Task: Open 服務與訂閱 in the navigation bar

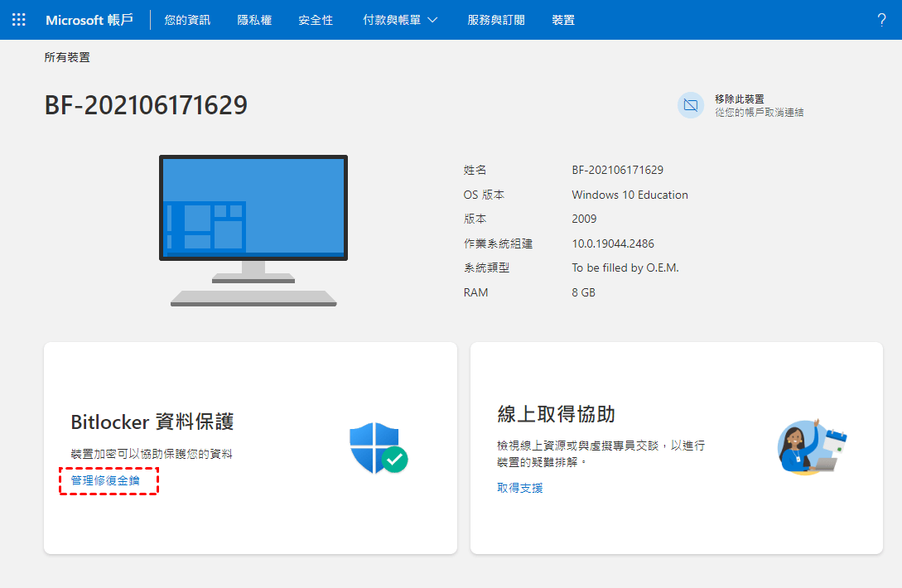Action: tap(495, 20)
